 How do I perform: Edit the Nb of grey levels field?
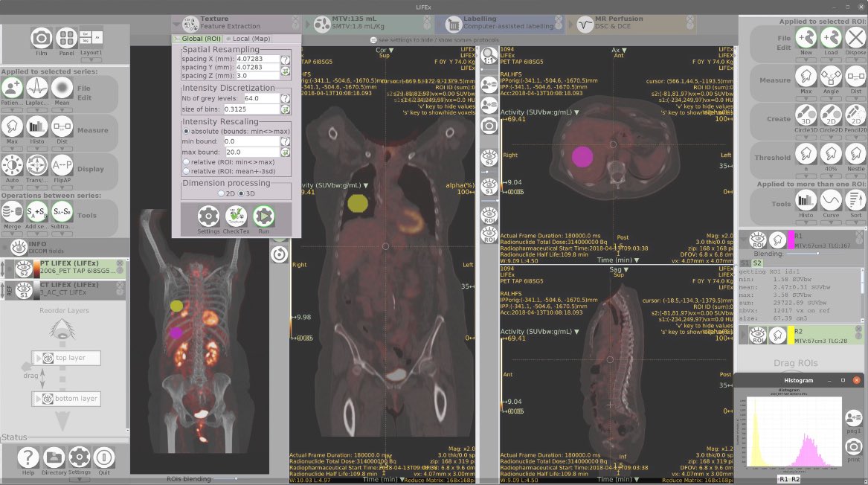tap(261, 98)
